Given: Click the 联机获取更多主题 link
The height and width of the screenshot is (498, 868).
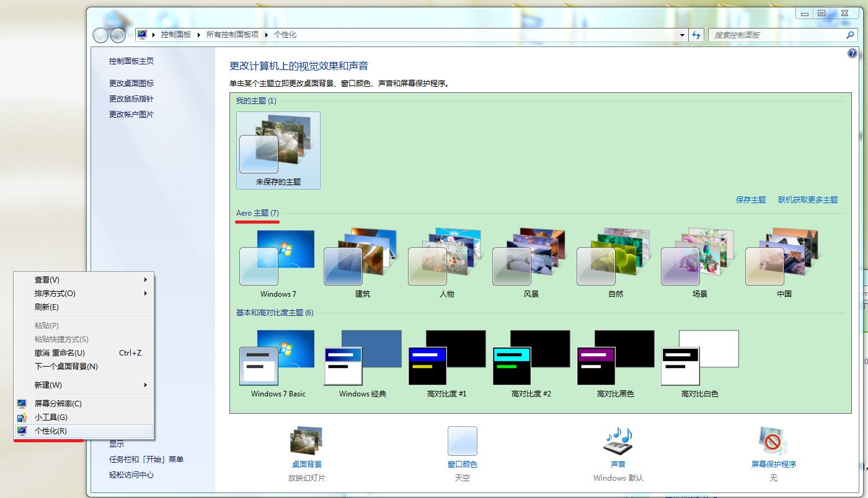Looking at the screenshot, I should (808, 200).
